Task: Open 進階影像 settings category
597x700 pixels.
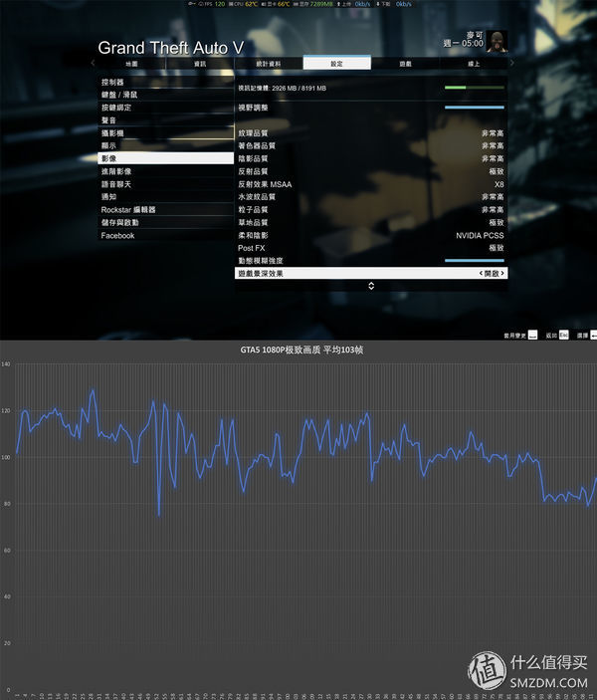Action: pos(165,171)
